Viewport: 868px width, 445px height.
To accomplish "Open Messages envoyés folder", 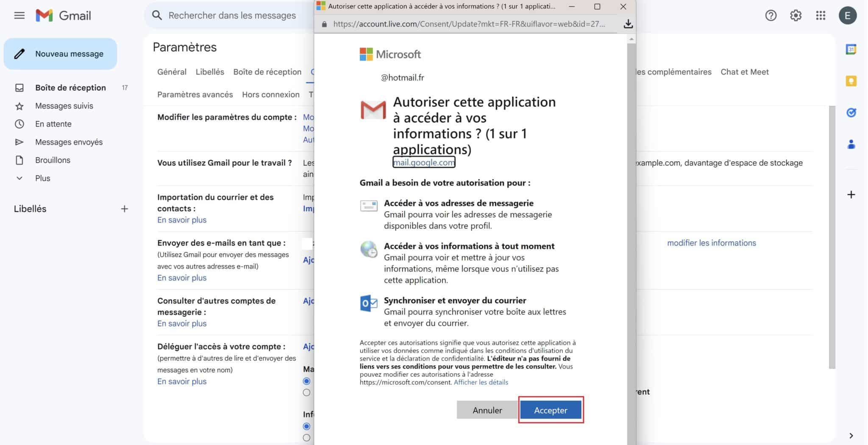I will coord(69,142).
